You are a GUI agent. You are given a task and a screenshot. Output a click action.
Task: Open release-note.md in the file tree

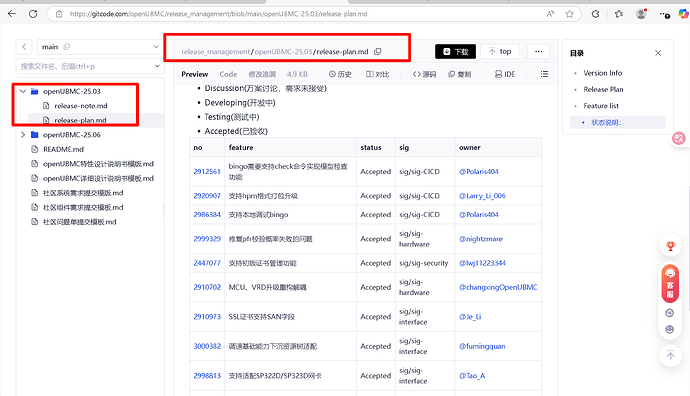coord(81,106)
